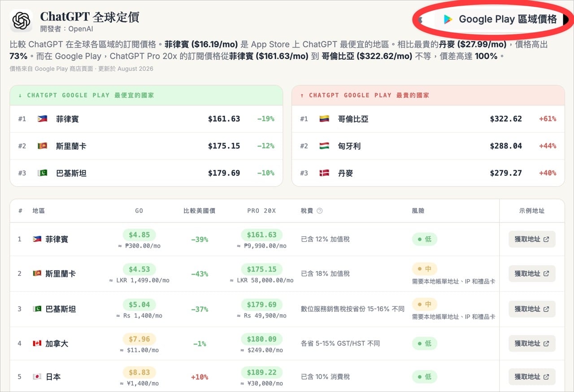
Task: Open 獲取地址 for the 加拿大 row
Action: [x=532, y=344]
